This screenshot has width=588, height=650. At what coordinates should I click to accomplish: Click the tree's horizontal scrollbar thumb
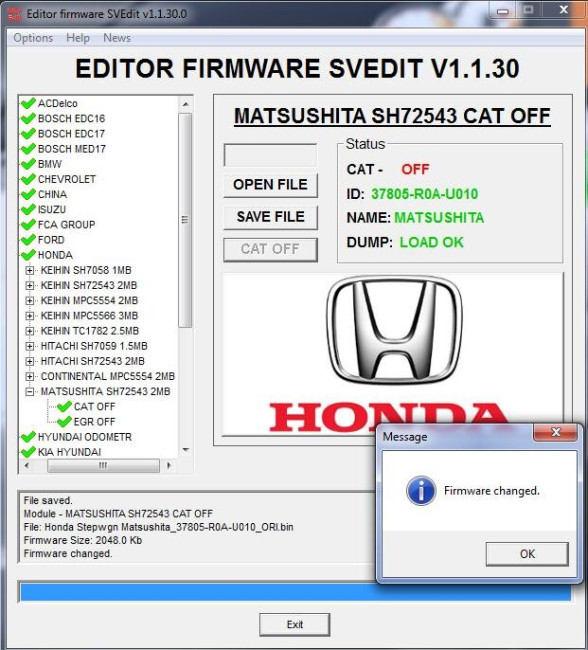click(x=103, y=466)
